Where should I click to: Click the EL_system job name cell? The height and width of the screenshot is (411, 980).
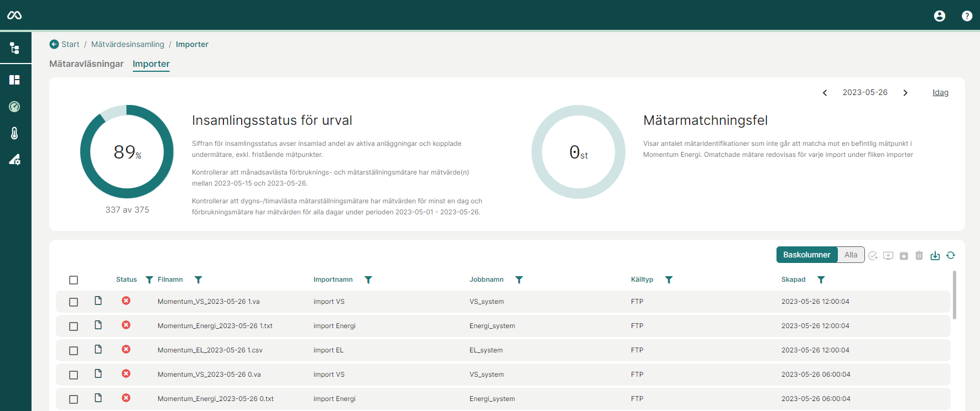coord(486,350)
